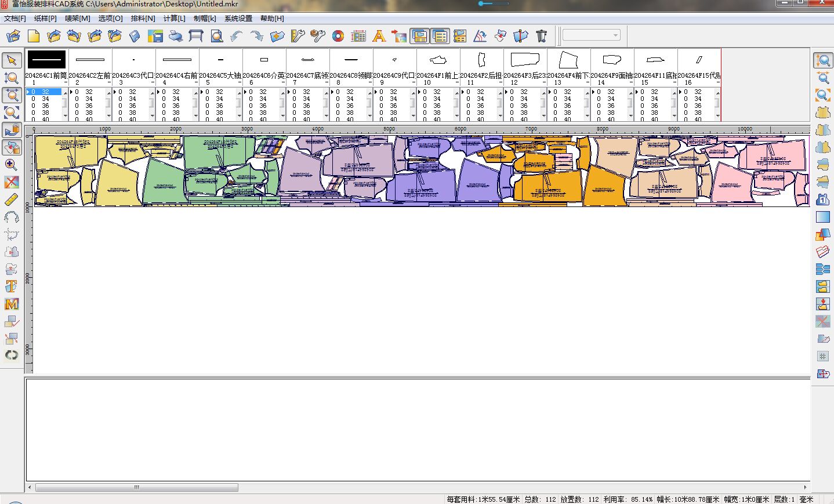Click the printer icon in the toolbar
This screenshot has height=504, width=834.
[175, 37]
